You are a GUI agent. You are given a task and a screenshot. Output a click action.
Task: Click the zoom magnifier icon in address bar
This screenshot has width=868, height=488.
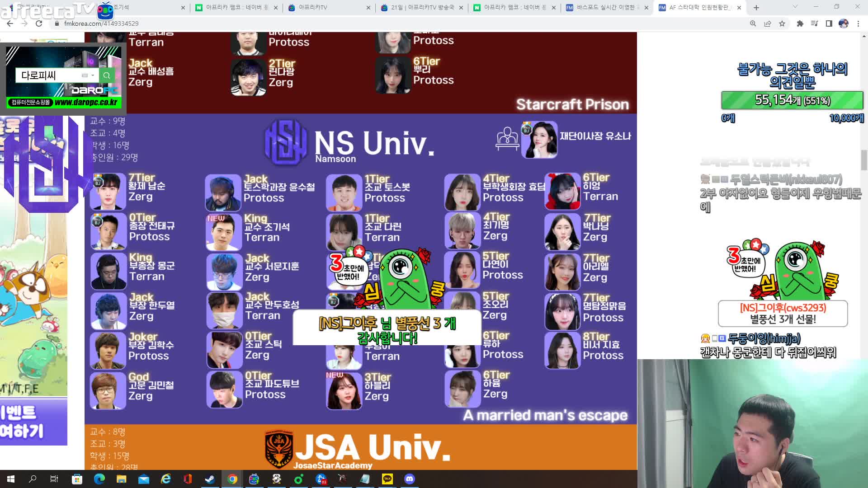click(x=753, y=23)
